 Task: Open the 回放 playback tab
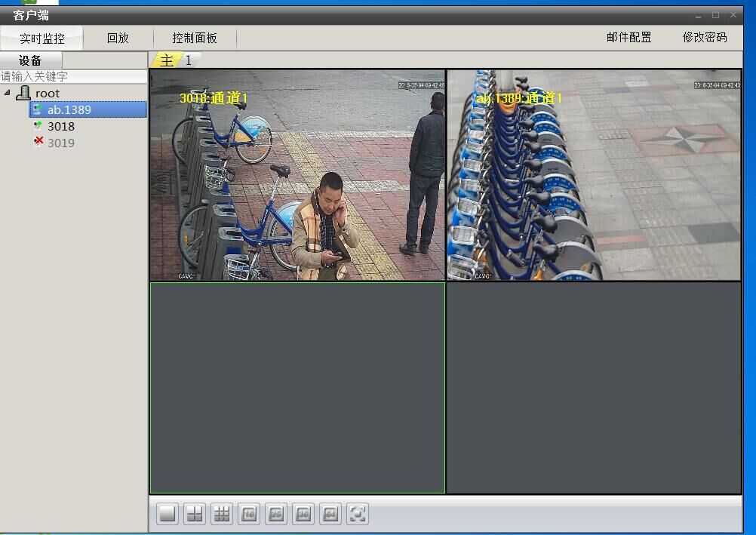pyautogui.click(x=118, y=38)
